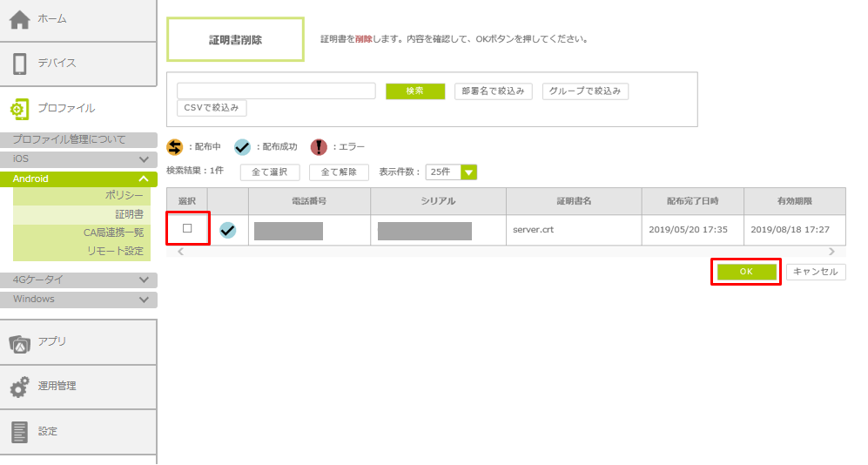Expand the iOS sidebar section
This screenshot has width=868, height=465.
pyautogui.click(x=144, y=159)
